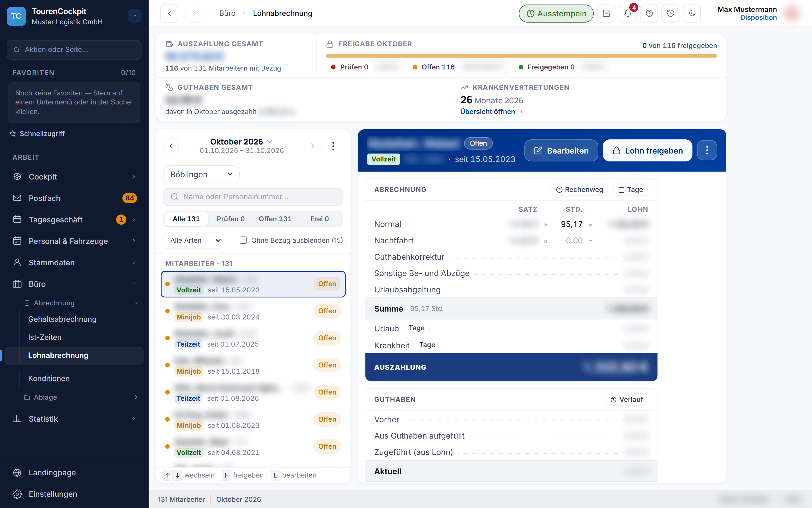Open Einstellungen gear item in sidebar
The height and width of the screenshot is (508, 812).
click(x=74, y=494)
